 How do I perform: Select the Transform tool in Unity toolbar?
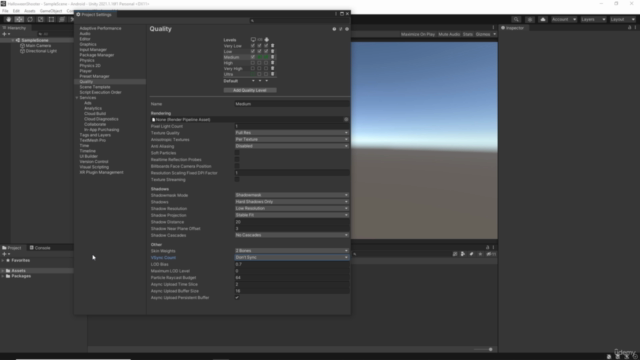point(62,19)
